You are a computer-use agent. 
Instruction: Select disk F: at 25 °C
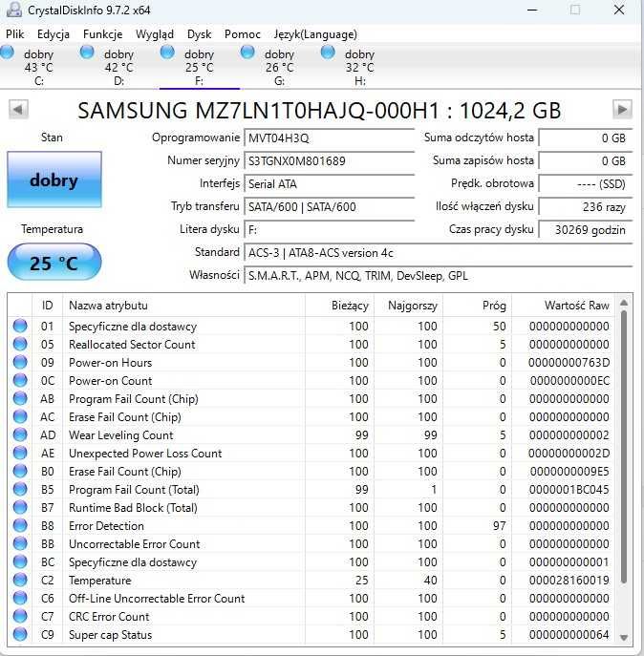200,67
